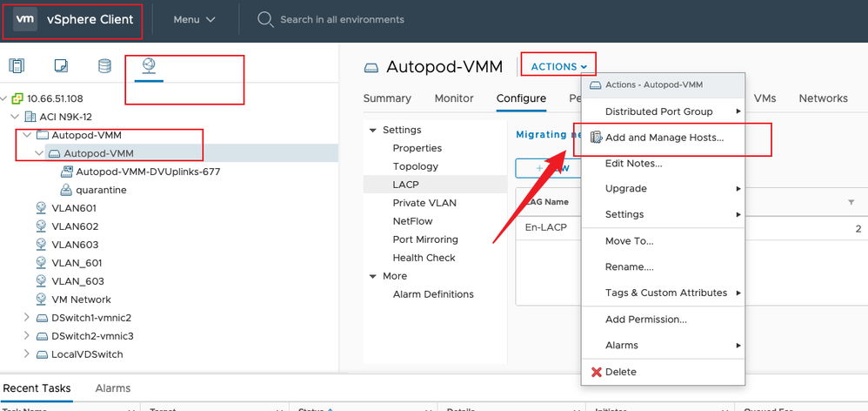This screenshot has width=868, height=411.
Task: Collapse the Autopod-VMM distributed switch node
Action: [x=39, y=153]
